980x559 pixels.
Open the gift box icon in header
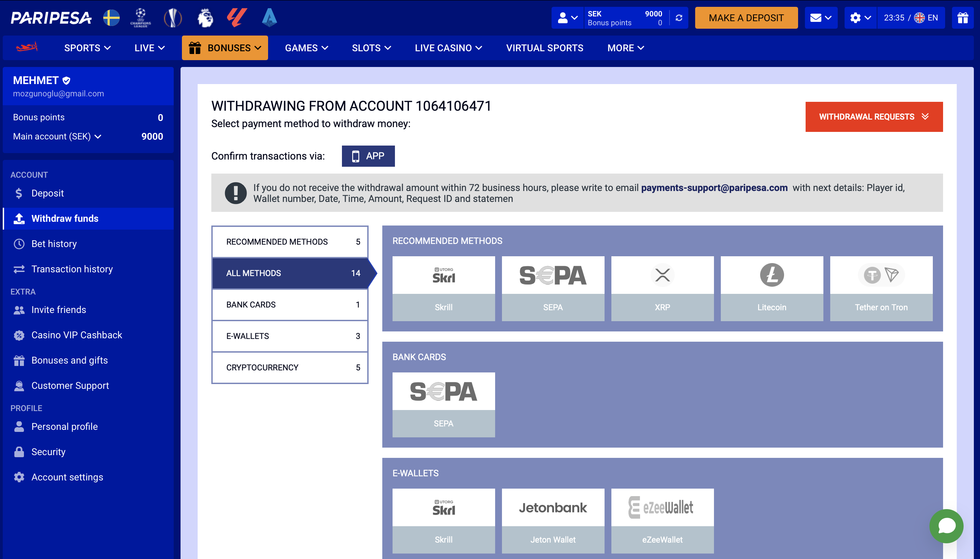[963, 18]
